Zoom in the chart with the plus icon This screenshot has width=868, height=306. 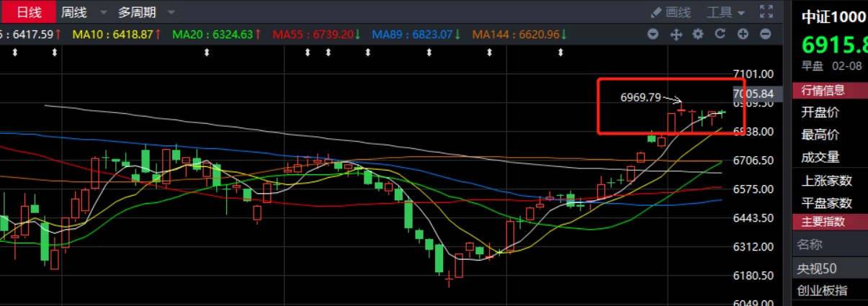point(743,34)
